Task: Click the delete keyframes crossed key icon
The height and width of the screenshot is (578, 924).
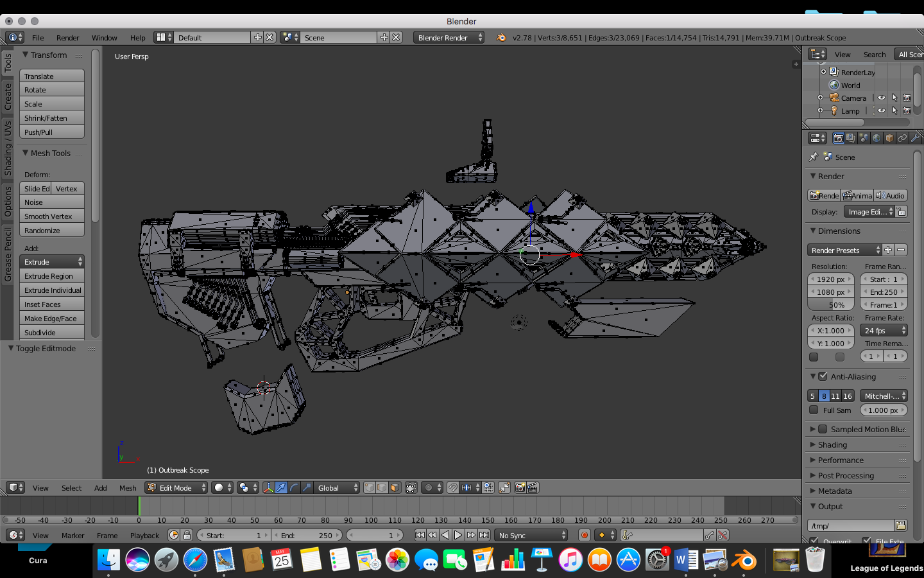Action: [723, 535]
